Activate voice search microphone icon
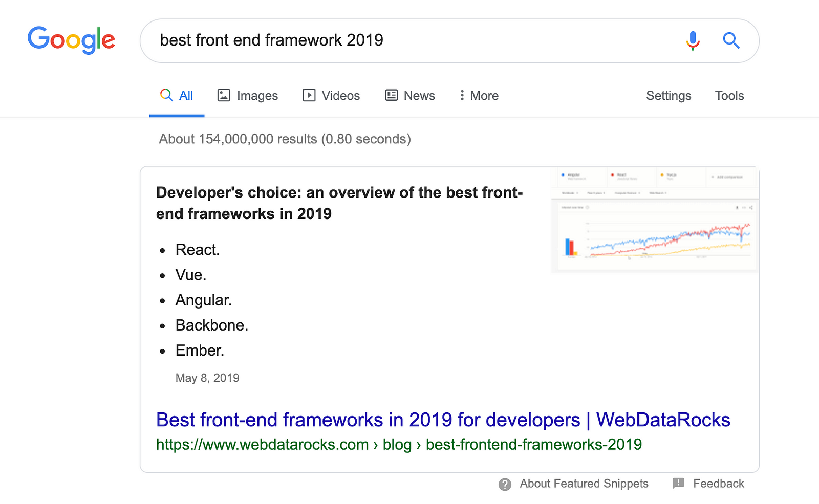 (x=693, y=40)
